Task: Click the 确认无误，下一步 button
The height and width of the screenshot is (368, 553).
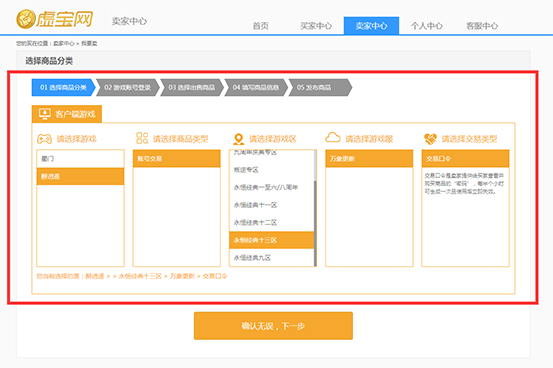Action: pyautogui.click(x=273, y=326)
